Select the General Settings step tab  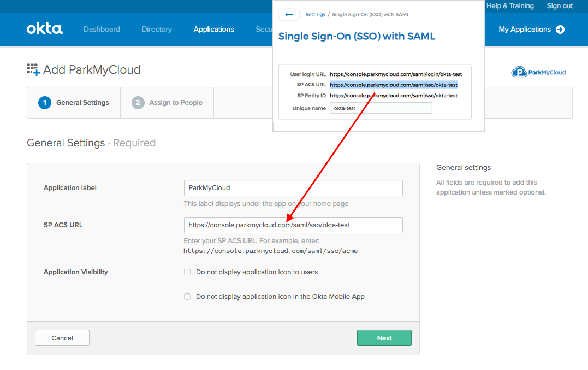(x=74, y=103)
